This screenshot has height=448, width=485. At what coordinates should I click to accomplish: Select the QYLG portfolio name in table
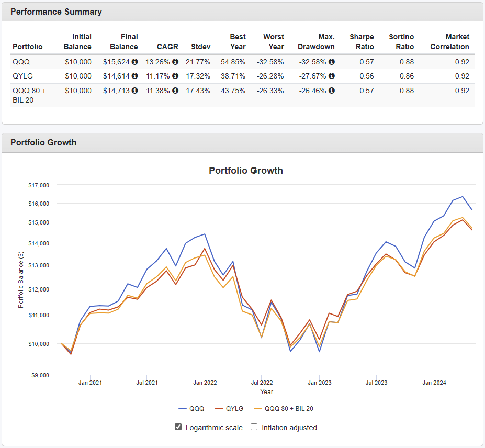click(22, 76)
